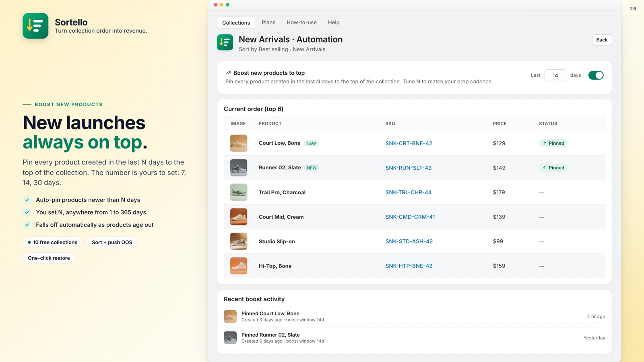This screenshot has height=362, width=644.
Task: Open SKU link SNK-RUN-SLT-43
Action: click(408, 168)
